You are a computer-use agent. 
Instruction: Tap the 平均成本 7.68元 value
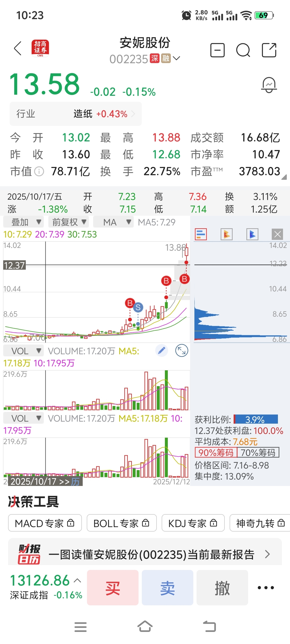tap(245, 442)
